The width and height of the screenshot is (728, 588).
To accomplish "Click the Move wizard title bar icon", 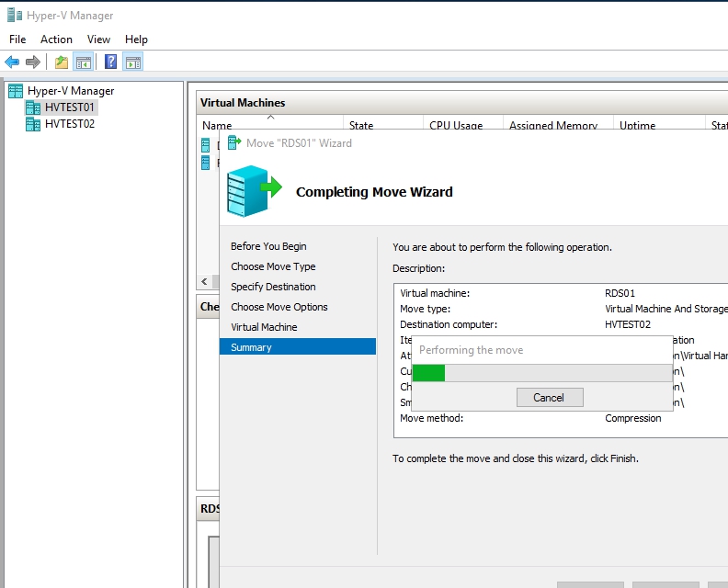I will (234, 142).
